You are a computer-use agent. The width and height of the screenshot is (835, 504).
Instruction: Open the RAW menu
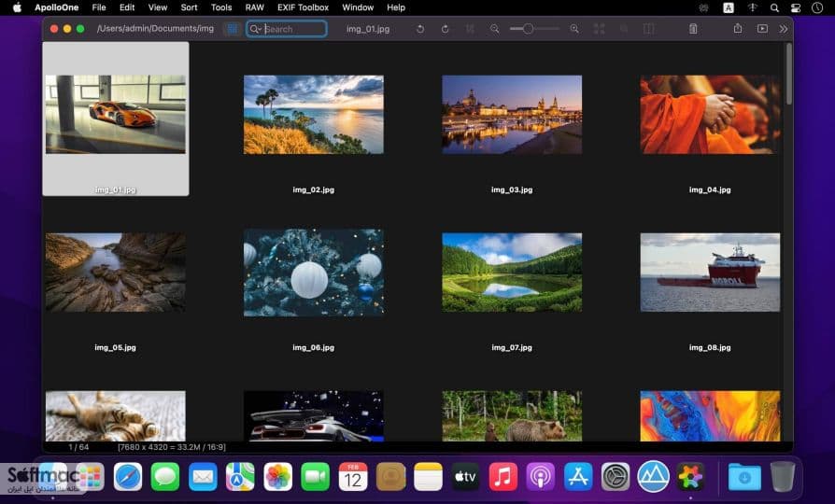click(255, 7)
